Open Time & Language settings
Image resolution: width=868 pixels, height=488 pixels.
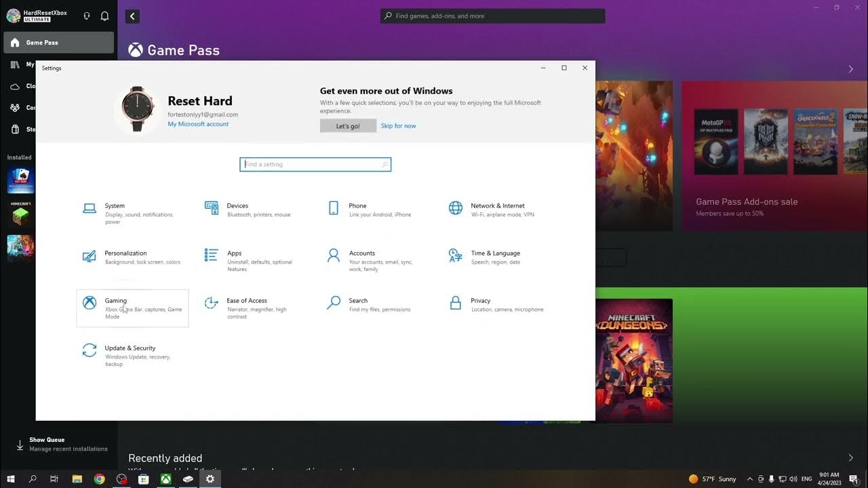pyautogui.click(x=498, y=261)
